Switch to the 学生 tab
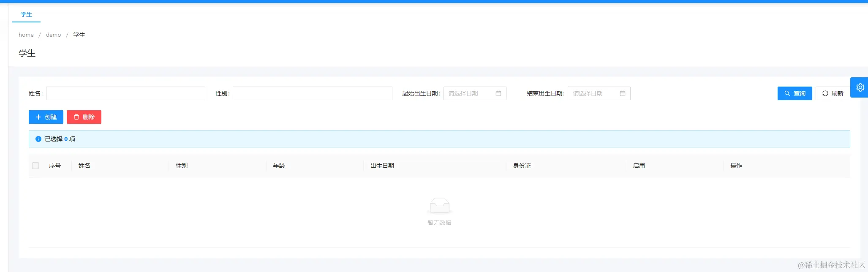This screenshot has height=272, width=868. 26,14
